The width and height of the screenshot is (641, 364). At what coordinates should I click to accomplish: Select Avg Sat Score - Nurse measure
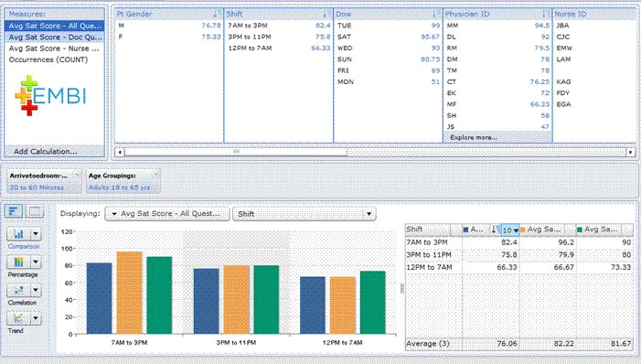(x=54, y=48)
